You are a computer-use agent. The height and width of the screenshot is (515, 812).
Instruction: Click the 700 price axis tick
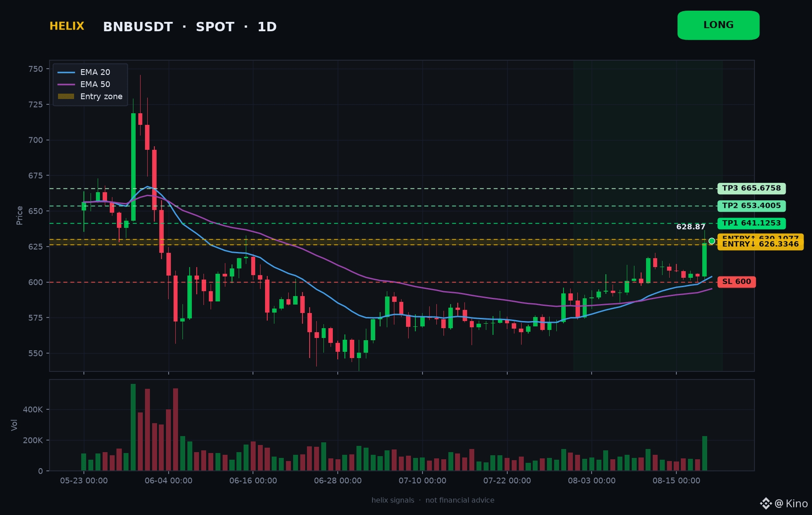[x=36, y=140]
